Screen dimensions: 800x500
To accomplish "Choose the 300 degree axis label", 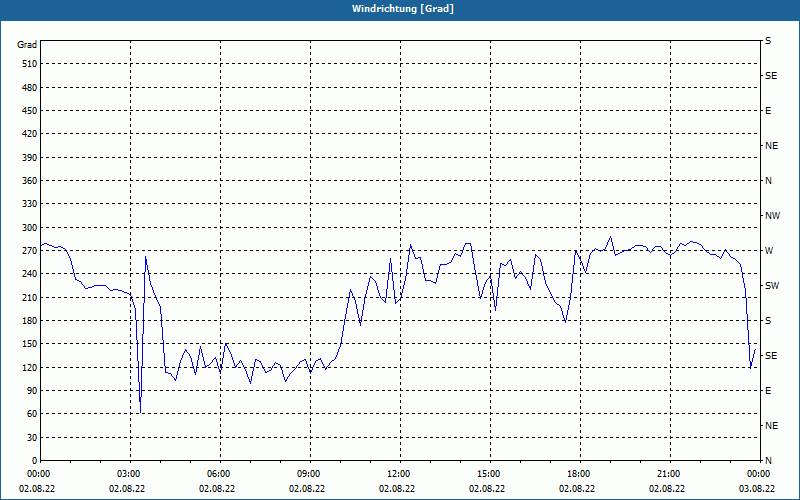I will click(x=30, y=228).
